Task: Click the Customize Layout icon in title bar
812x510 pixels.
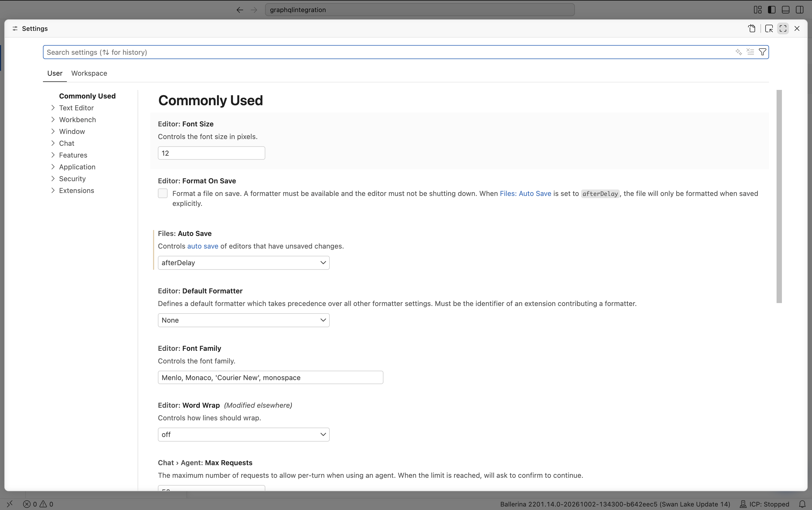Action: pos(757,10)
